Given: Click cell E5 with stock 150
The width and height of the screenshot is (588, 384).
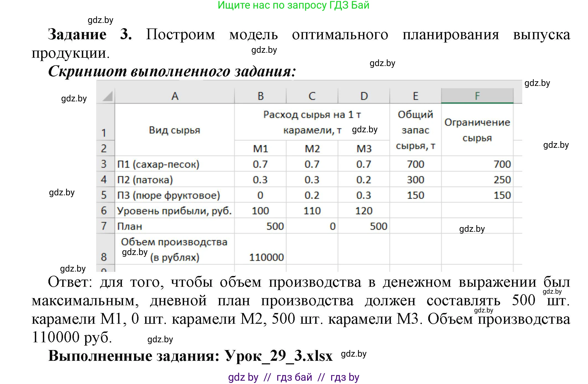Looking at the screenshot, I should [x=415, y=195].
